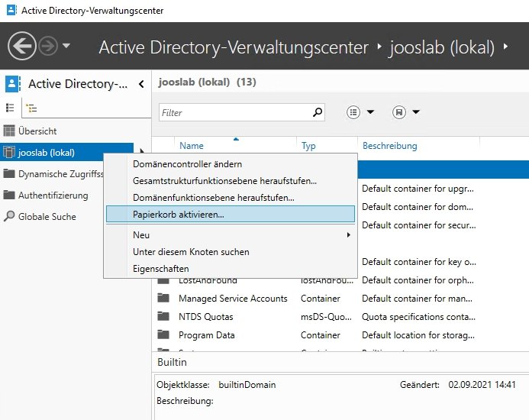
Task: Collapse the navigation pane with chevron
Action: pos(141,84)
